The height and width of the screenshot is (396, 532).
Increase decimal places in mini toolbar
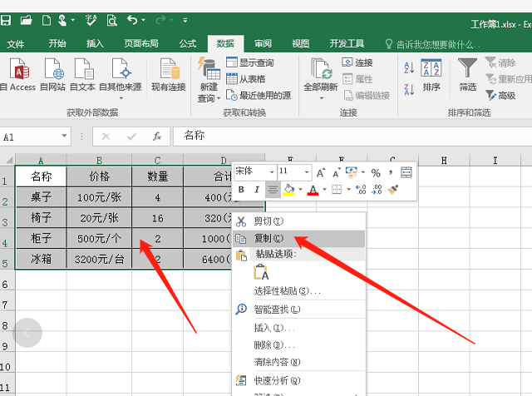361,190
